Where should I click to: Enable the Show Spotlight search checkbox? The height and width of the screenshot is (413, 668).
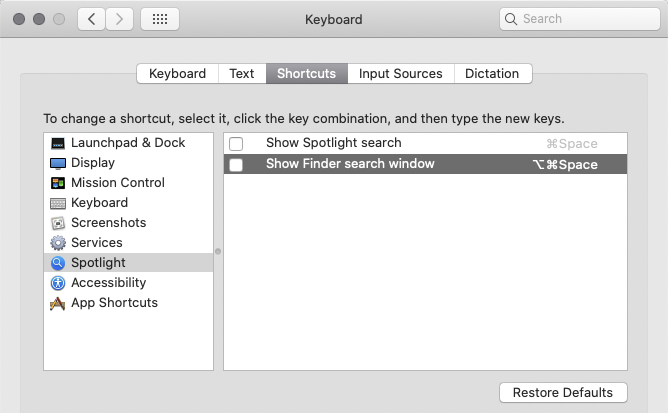[236, 144]
